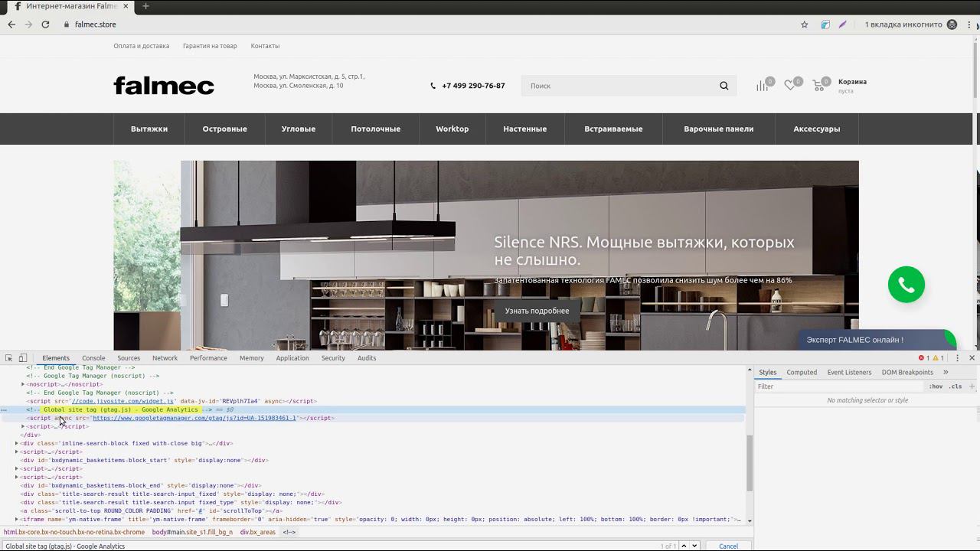Open the Worktop menu category
This screenshot has height=551, width=980.
point(452,129)
